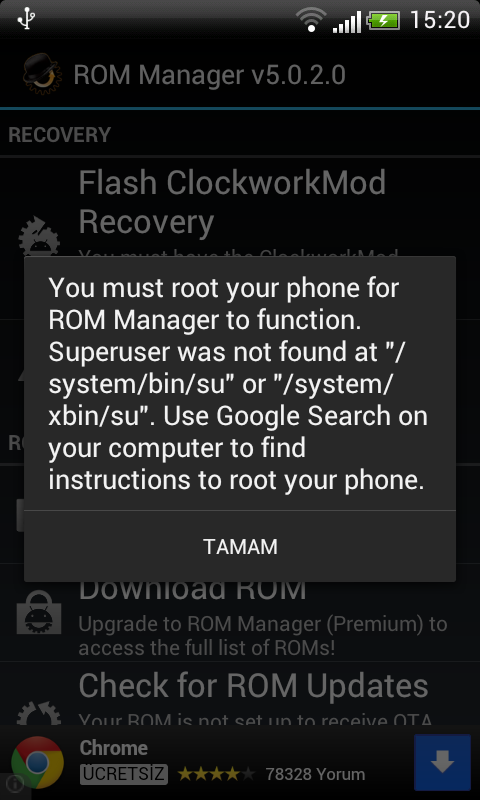Open Check for ROM Updates item
Viewport: 480px width, 800px height.
(x=240, y=694)
